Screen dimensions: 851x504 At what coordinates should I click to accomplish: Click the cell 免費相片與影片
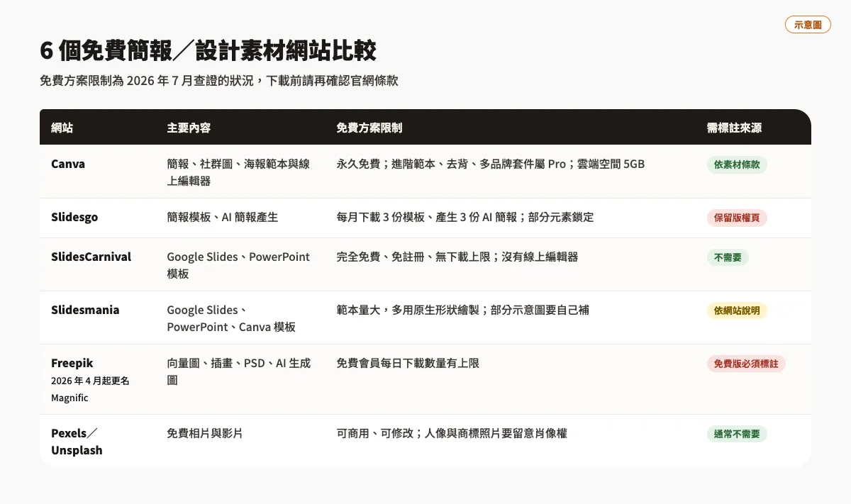pyautogui.click(x=205, y=433)
